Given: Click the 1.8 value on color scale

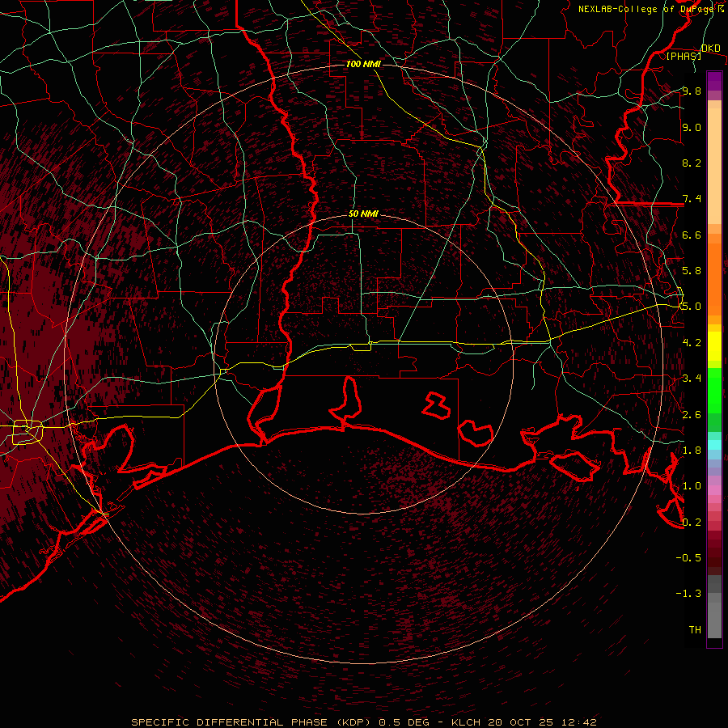Looking at the screenshot, I should coord(692,451).
